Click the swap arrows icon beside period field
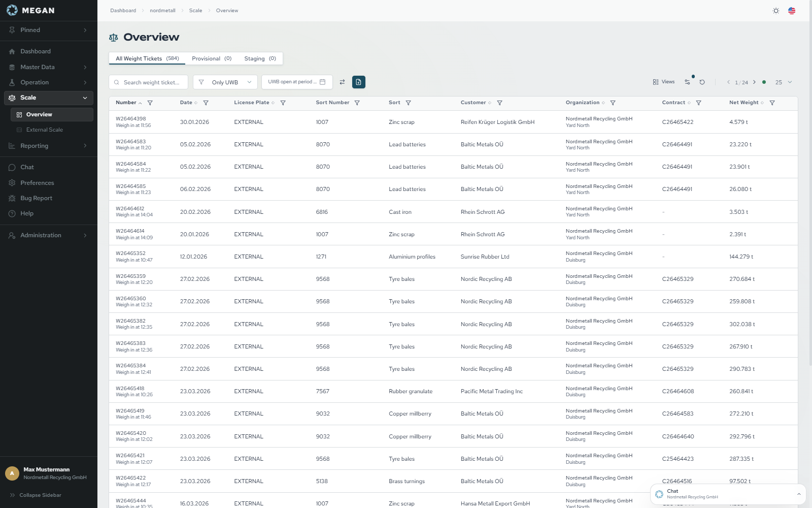Screen dimensions: 812x508 point(342,82)
